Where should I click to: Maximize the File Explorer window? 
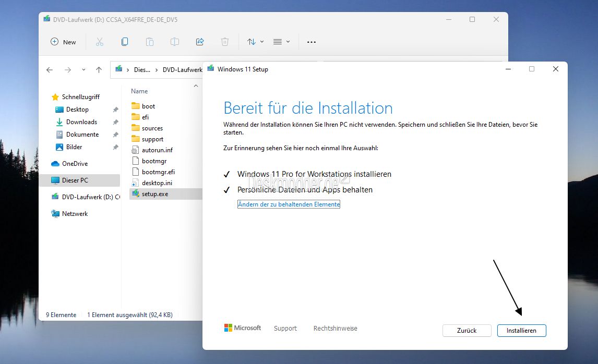point(472,19)
